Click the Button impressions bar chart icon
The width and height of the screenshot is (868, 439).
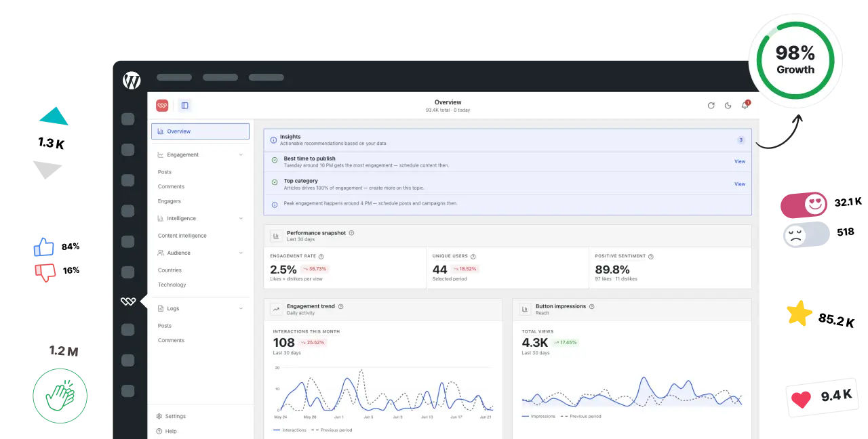tap(525, 309)
